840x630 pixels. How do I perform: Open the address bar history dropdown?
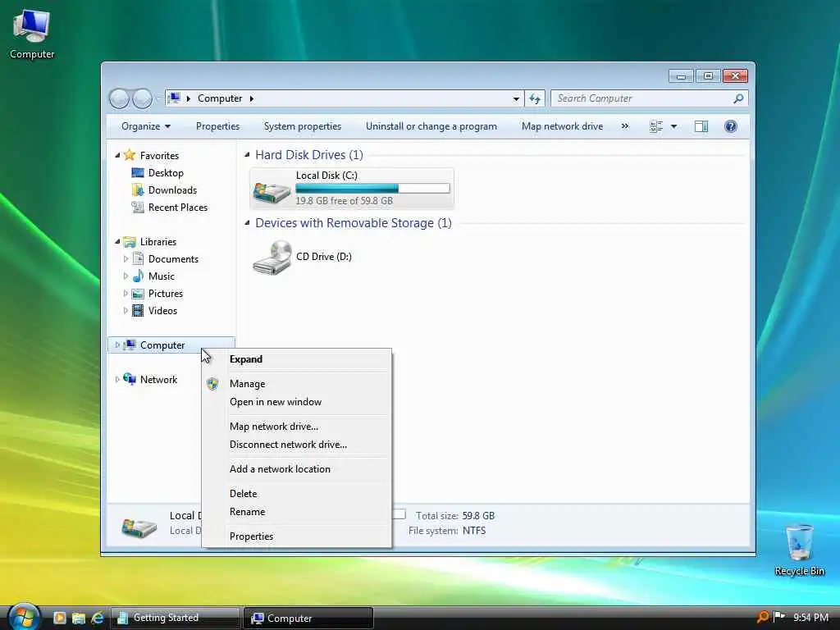(516, 98)
